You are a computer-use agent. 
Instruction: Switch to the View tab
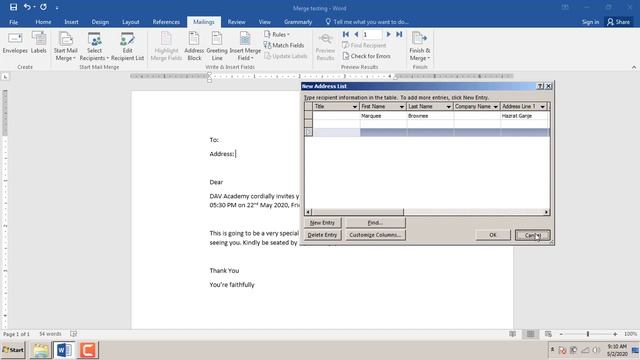(264, 22)
